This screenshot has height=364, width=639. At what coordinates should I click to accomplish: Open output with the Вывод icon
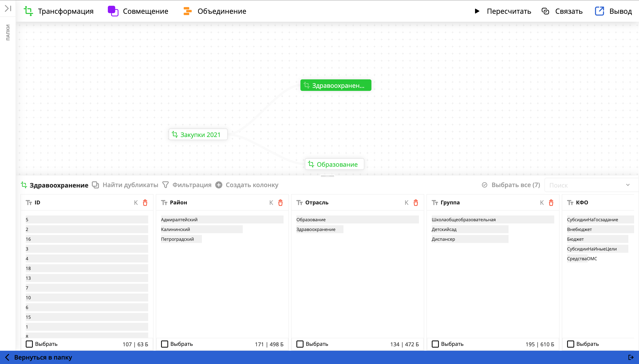click(x=600, y=11)
